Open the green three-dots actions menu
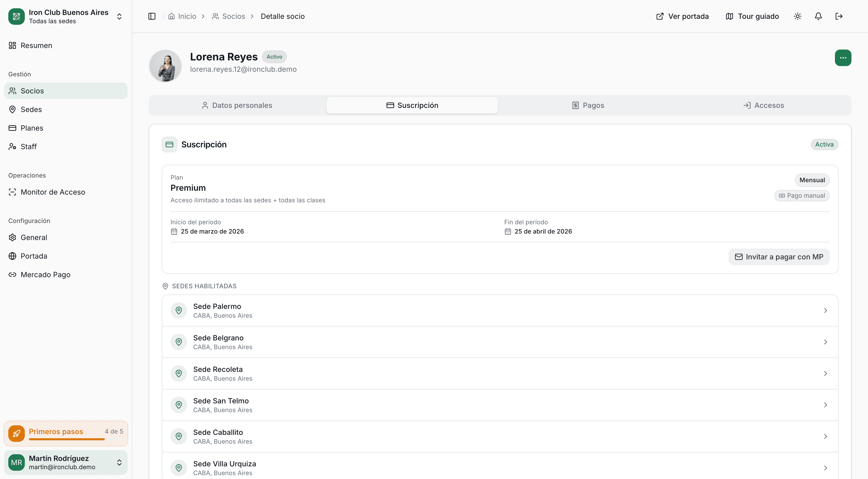Screen dimensions: 868x479 click(x=843, y=58)
